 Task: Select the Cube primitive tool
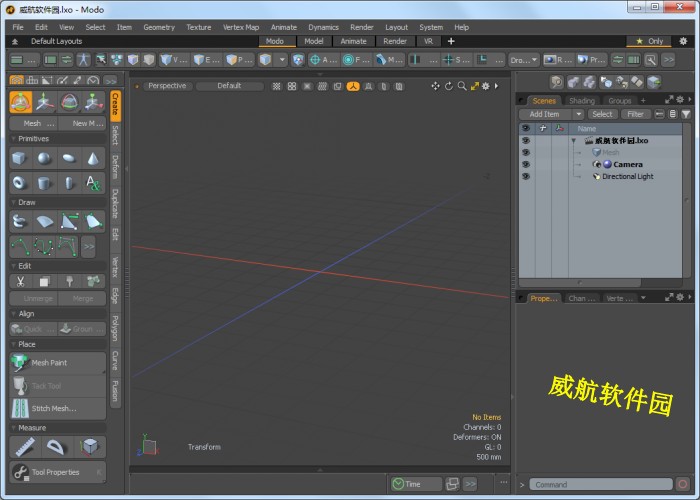(20, 158)
